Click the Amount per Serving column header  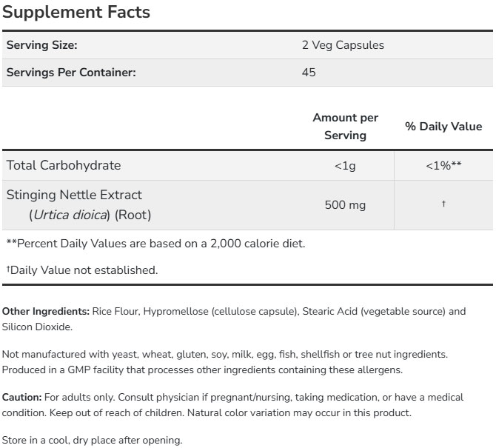click(x=345, y=127)
